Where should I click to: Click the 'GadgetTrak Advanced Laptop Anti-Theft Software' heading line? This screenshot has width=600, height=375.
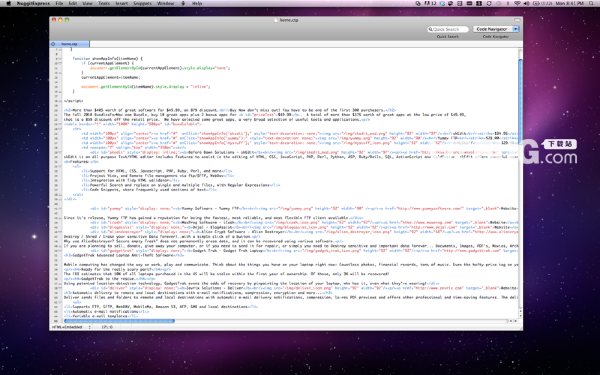coord(124,255)
